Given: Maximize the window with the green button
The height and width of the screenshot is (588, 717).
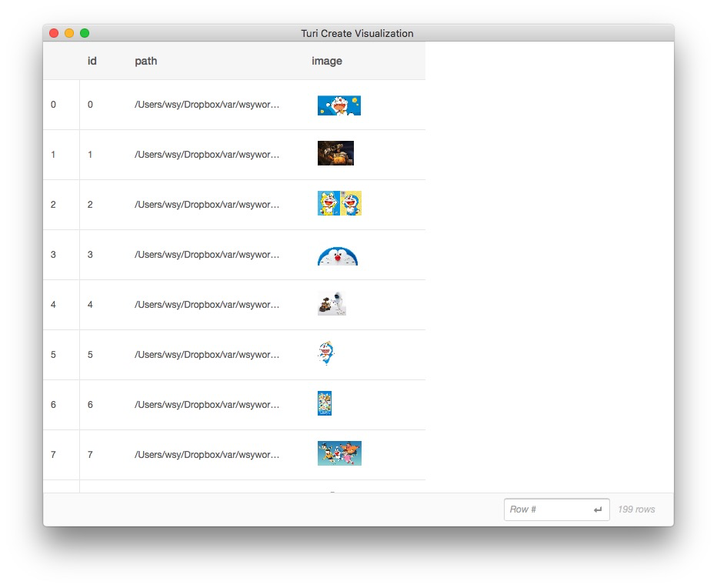Looking at the screenshot, I should tap(85, 33).
